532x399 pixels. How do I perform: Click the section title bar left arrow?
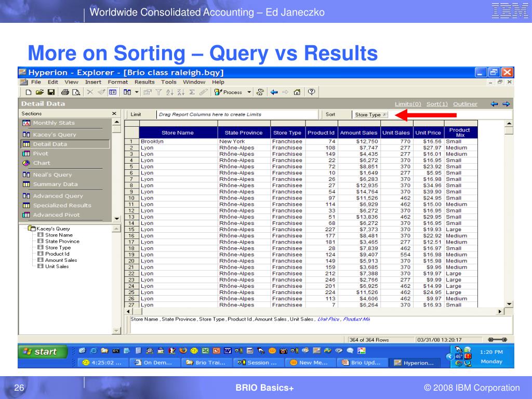point(495,104)
